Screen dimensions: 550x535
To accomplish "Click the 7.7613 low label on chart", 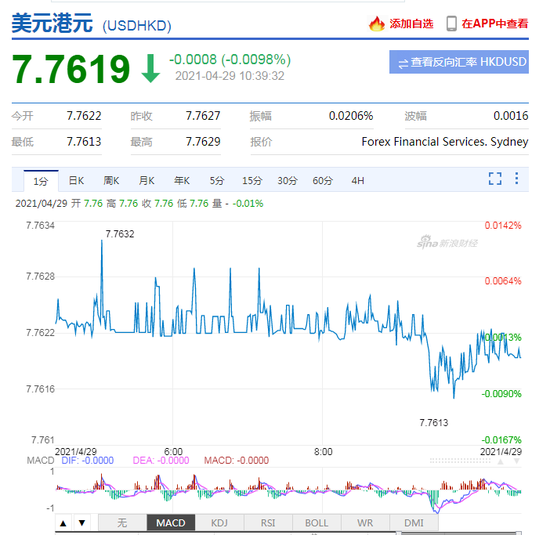I will coord(434,423).
